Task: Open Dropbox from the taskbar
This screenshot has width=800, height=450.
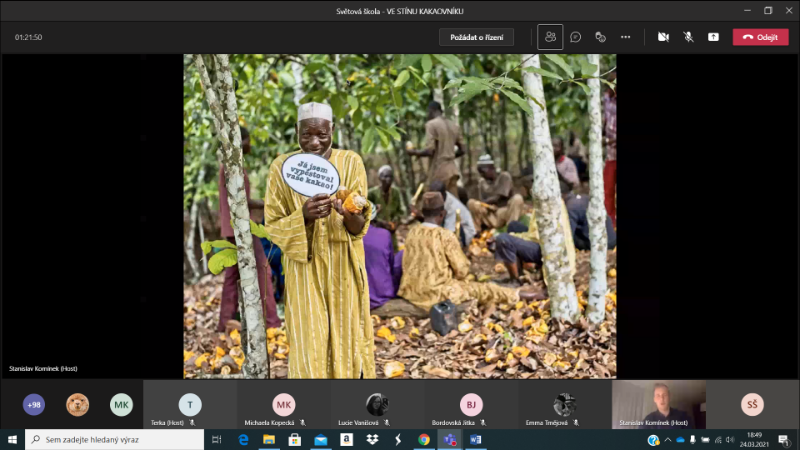Action: (372, 439)
